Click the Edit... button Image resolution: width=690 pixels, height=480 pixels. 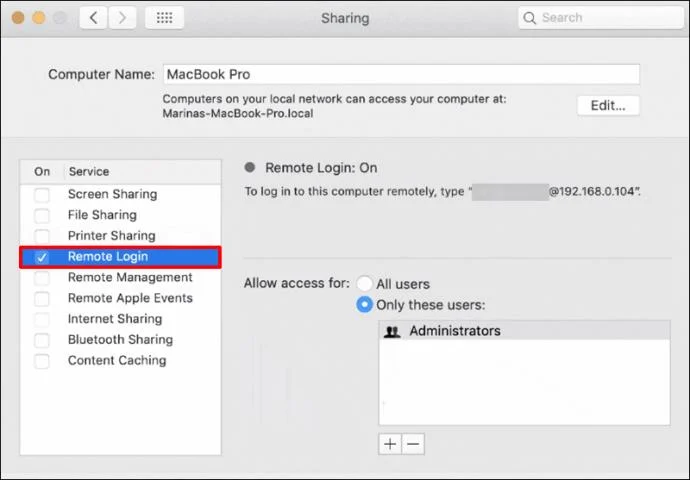pos(608,106)
